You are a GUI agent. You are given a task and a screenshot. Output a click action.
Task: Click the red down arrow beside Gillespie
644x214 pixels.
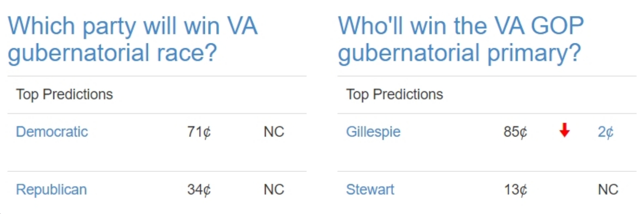pos(565,131)
